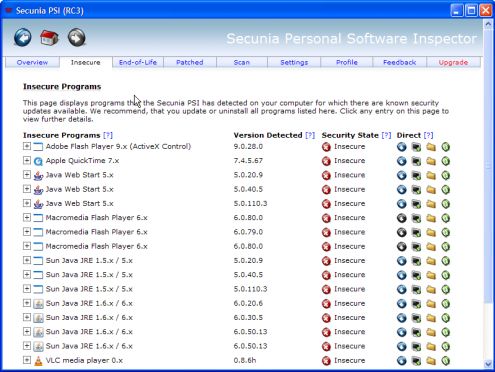The height and width of the screenshot is (372, 495).
Task: Click the VLC media player 0.x name
Action: 84,360
